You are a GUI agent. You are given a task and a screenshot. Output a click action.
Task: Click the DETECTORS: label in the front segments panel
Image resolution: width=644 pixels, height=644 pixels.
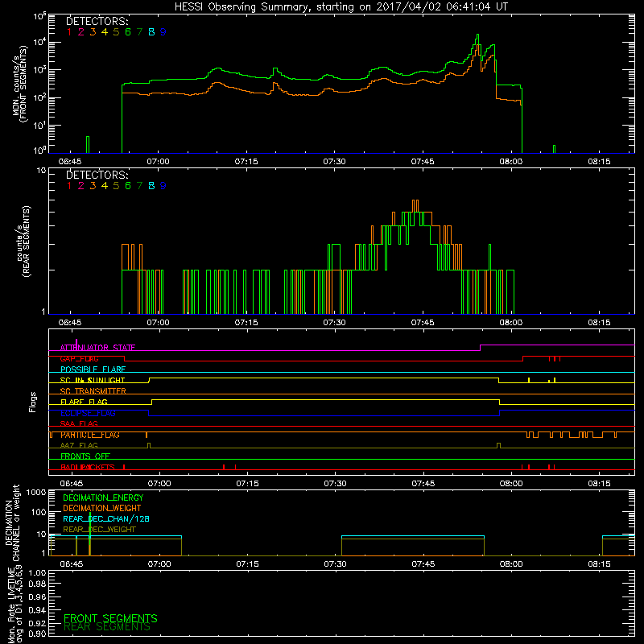point(97,22)
